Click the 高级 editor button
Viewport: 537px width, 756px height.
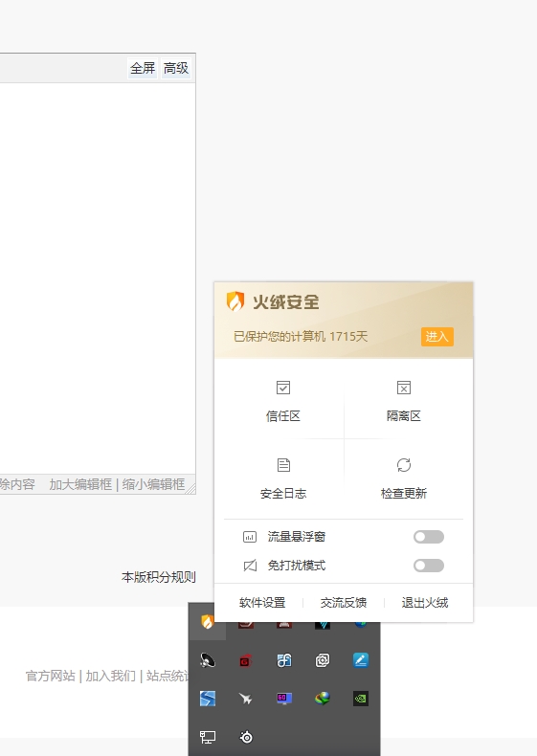[175, 68]
